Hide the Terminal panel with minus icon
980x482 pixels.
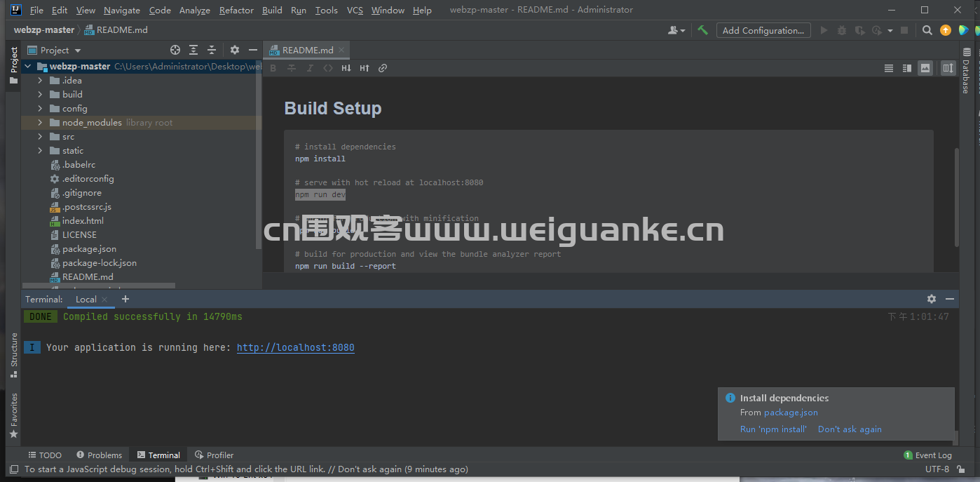(x=950, y=299)
